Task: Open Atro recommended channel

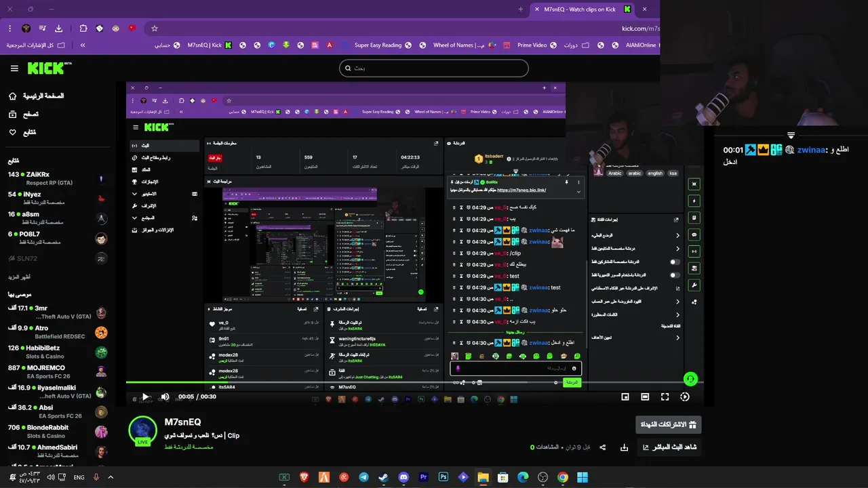Action: [x=58, y=332]
